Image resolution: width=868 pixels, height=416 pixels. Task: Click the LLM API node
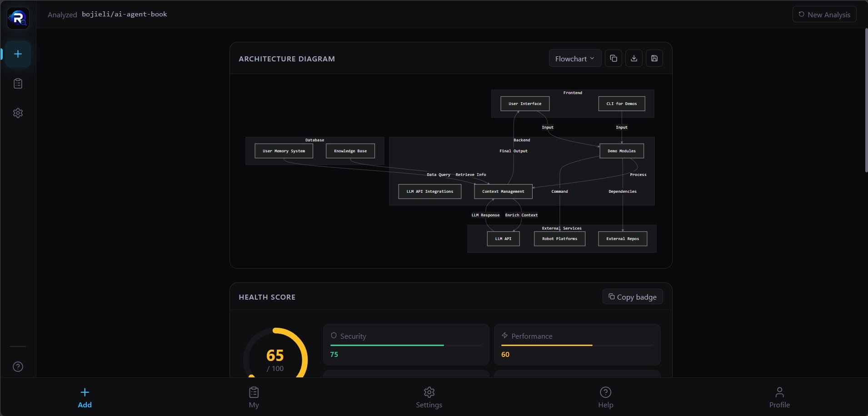(x=503, y=239)
